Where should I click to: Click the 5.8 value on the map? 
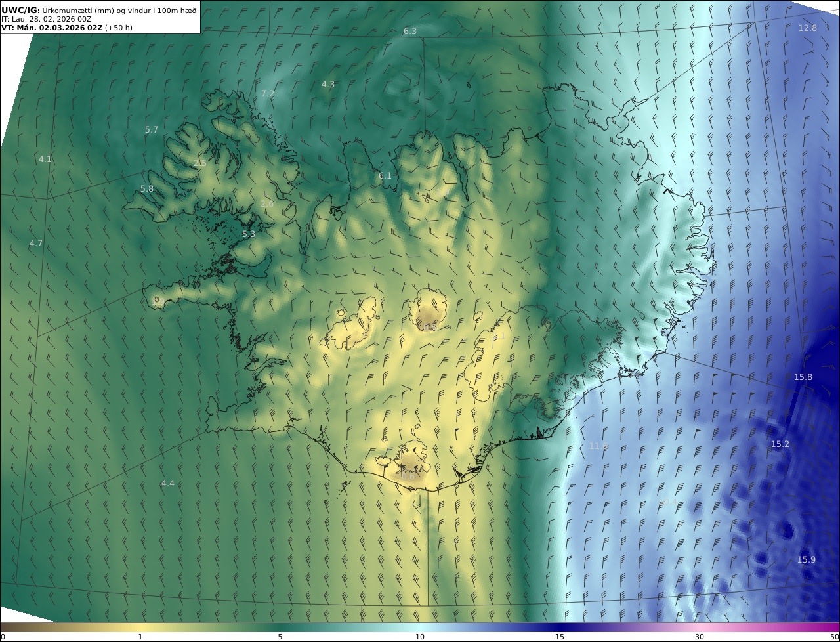[147, 188]
